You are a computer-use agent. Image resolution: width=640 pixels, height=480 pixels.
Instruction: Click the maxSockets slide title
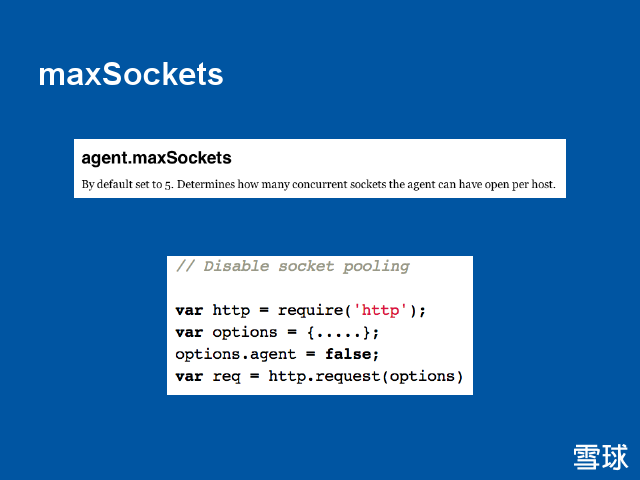click(x=130, y=75)
